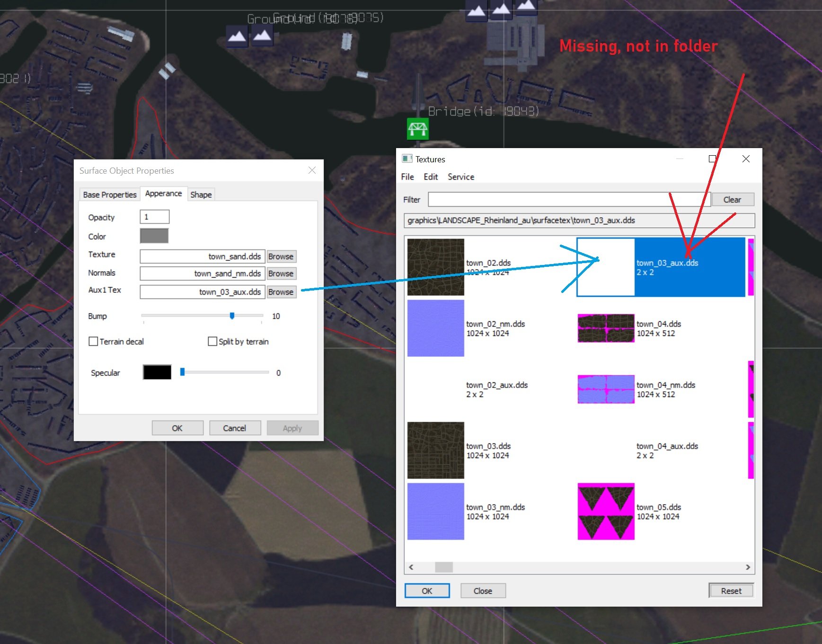The width and height of the screenshot is (822, 644).
Task: Enable the Split by terrain checkbox
Action: click(x=212, y=341)
